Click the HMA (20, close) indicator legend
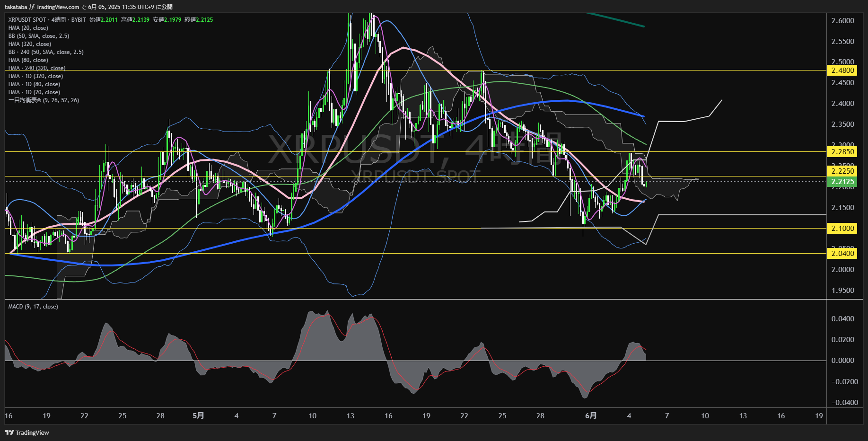Image resolution: width=868 pixels, height=441 pixels. [x=28, y=28]
